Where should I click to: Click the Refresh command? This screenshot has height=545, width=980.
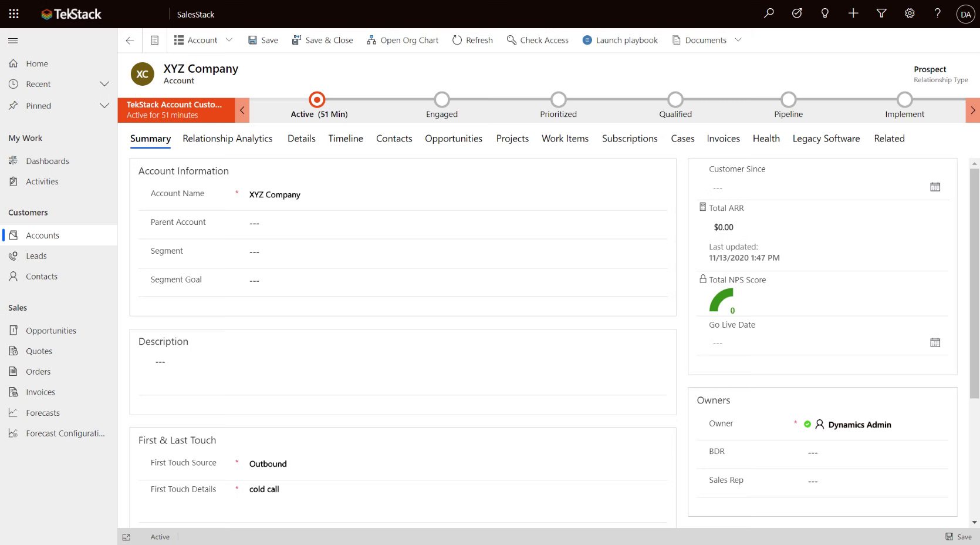(472, 40)
